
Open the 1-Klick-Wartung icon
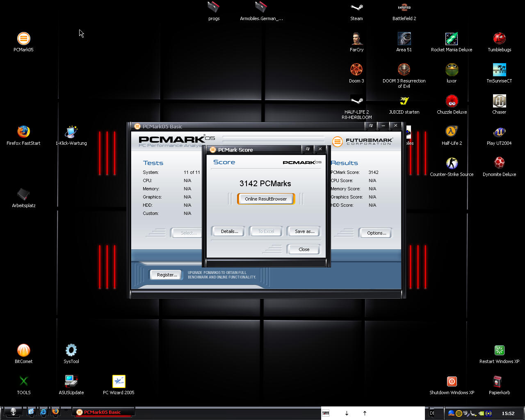(71, 132)
